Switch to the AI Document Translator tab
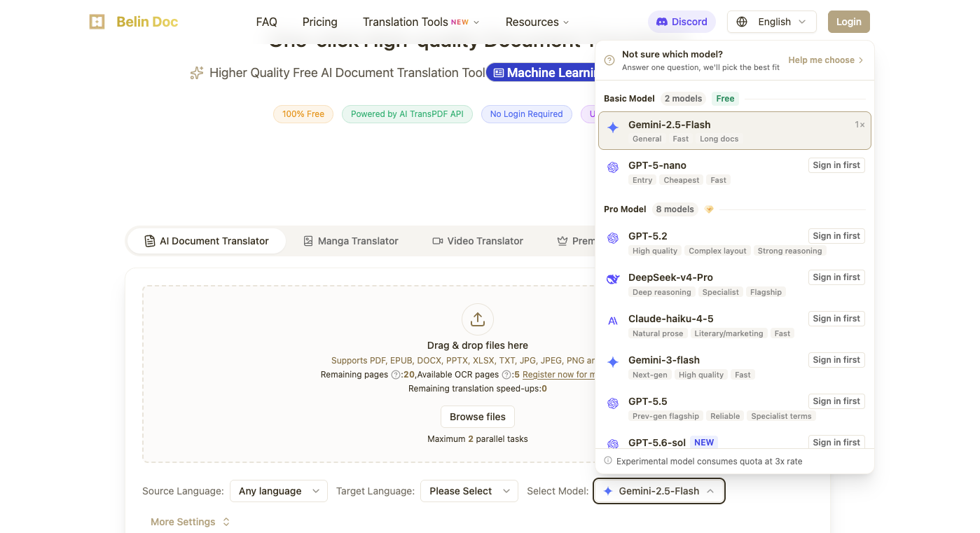Image resolution: width=980 pixels, height=533 pixels. coord(207,241)
